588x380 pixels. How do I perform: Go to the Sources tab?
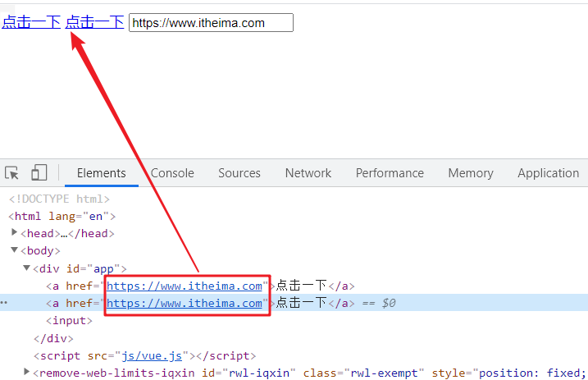239,173
